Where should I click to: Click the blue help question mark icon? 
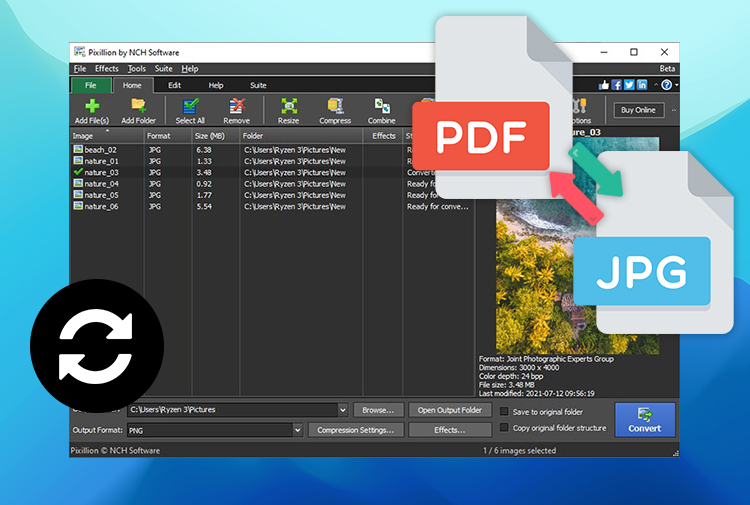[x=666, y=85]
